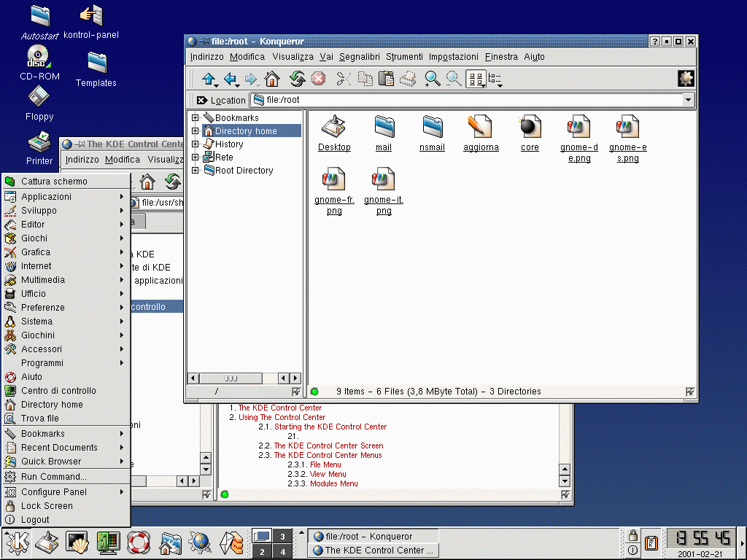Click the Up arrow navigation toolbar icon
Image resolution: width=747 pixels, height=560 pixels.
point(209,79)
